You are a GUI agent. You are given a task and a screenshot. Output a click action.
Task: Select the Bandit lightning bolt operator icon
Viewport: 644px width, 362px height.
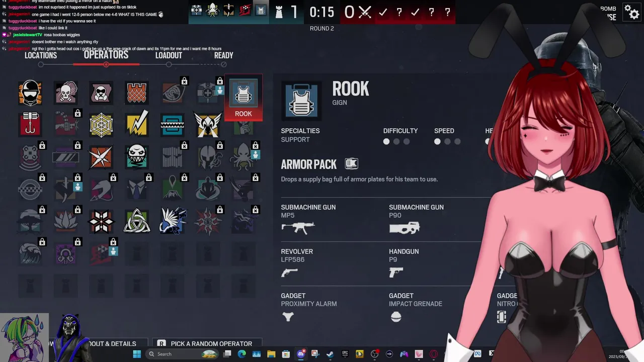pyautogui.click(x=137, y=124)
